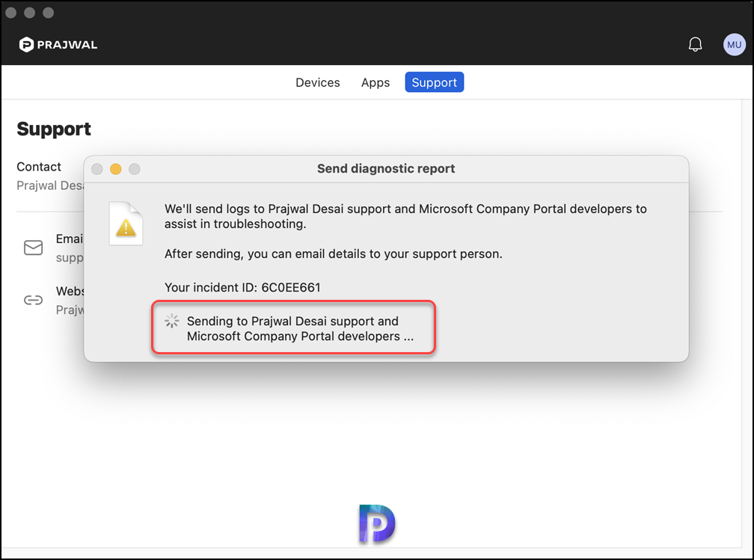Click the Prajwal logo in header
The width and height of the screenshot is (754, 560).
[x=58, y=45]
